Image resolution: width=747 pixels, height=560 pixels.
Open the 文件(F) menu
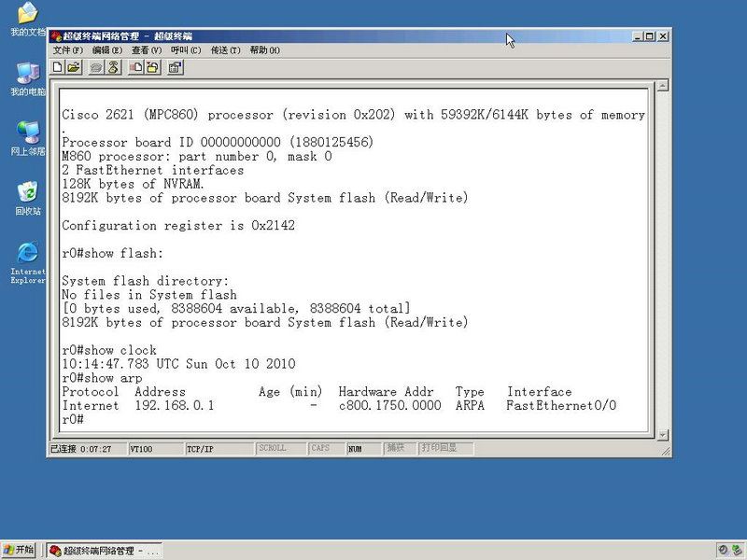click(67, 50)
